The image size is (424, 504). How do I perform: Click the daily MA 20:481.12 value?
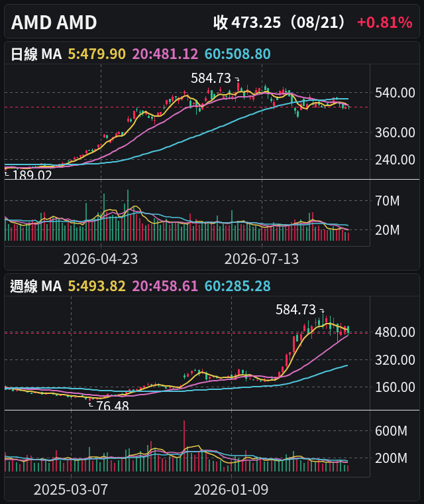coord(165,54)
